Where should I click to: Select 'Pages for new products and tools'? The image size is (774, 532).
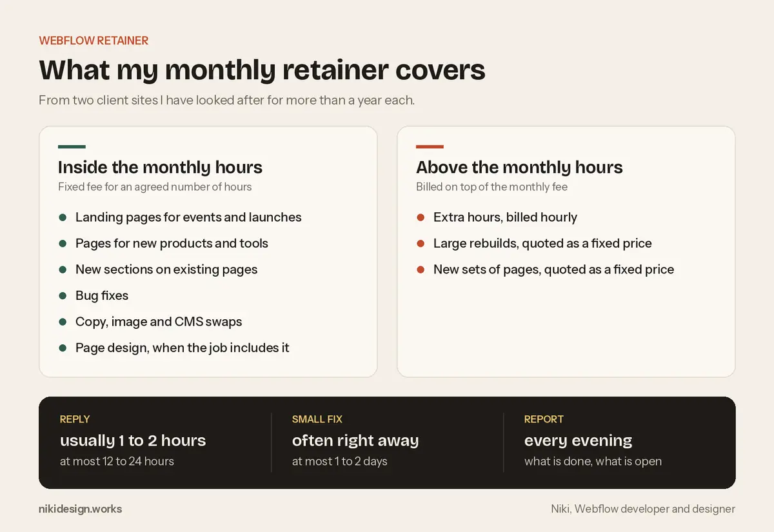[x=172, y=243]
